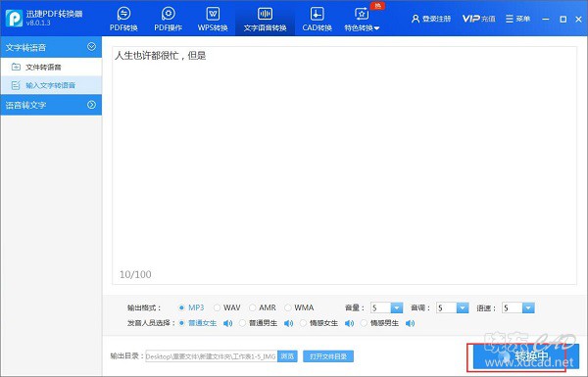Open the PDF转换 toolbar icon
Image resolution: width=588 pixels, height=377 pixels.
click(123, 14)
